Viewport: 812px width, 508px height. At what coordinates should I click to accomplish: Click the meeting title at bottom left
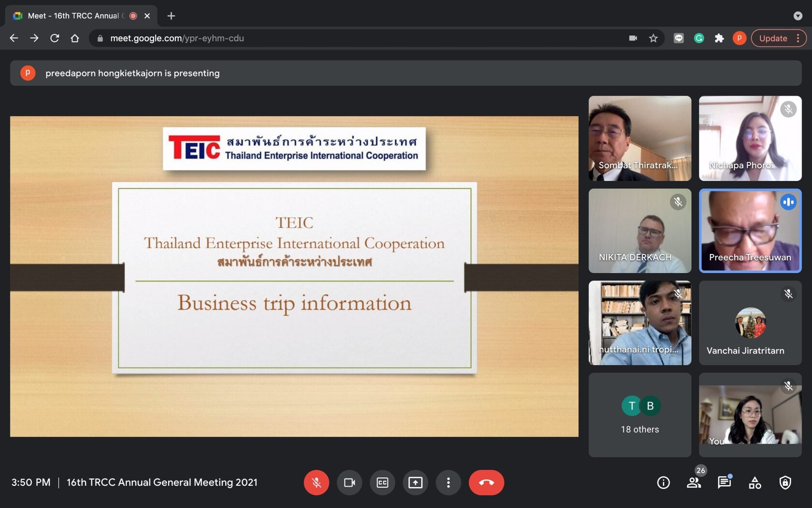(162, 482)
